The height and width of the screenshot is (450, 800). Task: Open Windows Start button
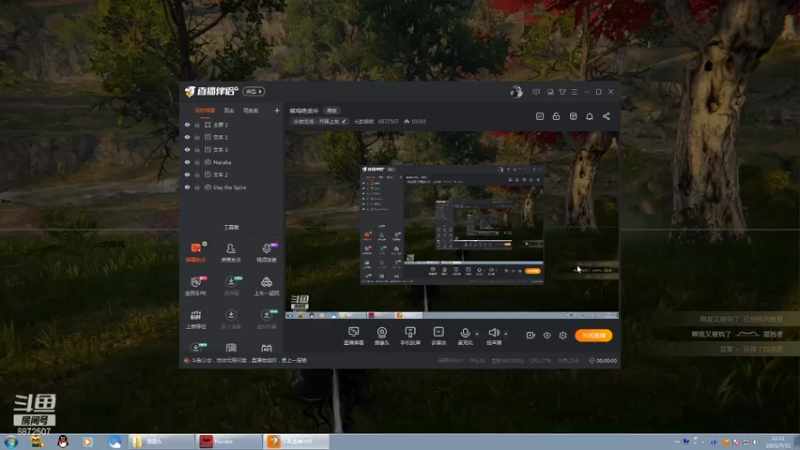tap(11, 442)
